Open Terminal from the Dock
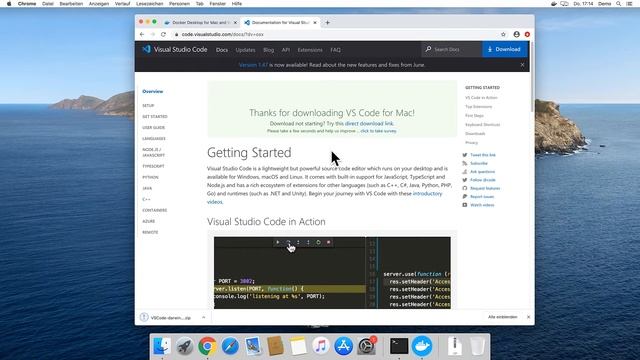 [399, 346]
